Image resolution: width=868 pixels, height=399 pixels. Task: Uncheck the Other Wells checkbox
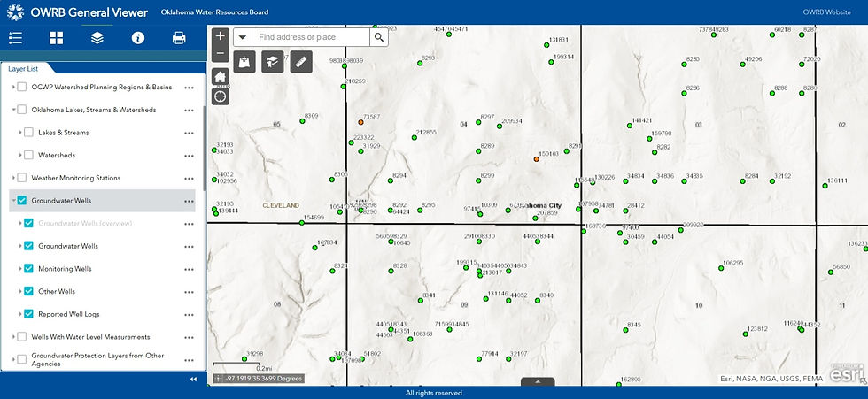28,291
